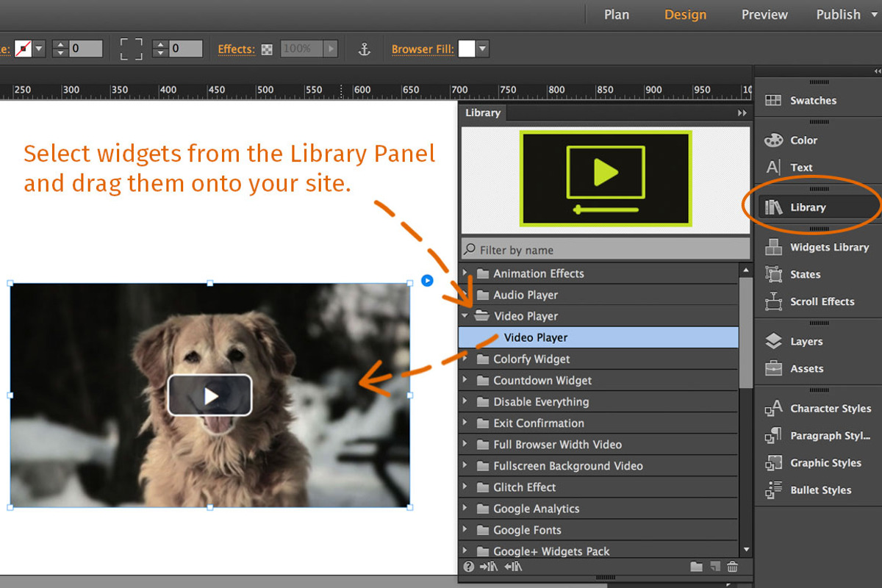The height and width of the screenshot is (588, 882).
Task: Click the video player preview thumbnail
Action: point(606,179)
